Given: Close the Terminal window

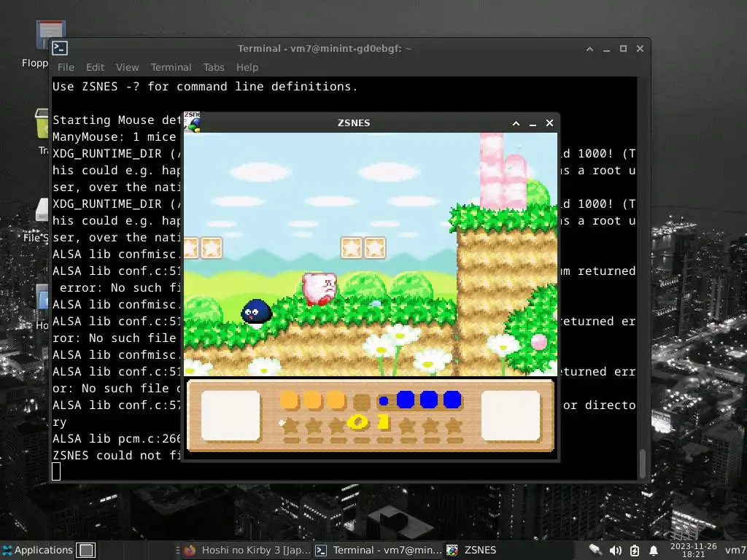Looking at the screenshot, I should click(x=640, y=49).
